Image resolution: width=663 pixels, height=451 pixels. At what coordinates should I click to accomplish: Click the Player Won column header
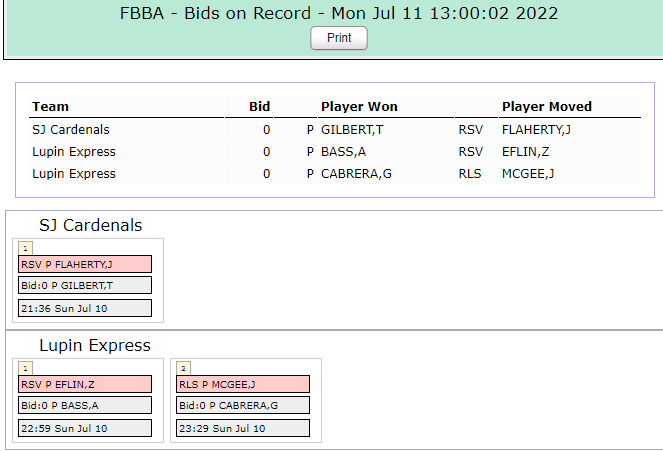coord(359,107)
